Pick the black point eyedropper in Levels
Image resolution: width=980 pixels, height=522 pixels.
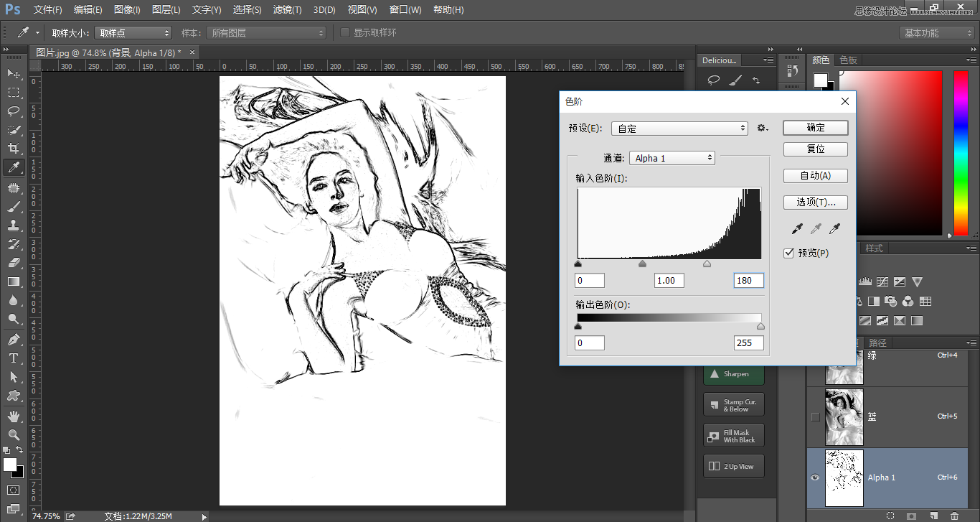(797, 229)
